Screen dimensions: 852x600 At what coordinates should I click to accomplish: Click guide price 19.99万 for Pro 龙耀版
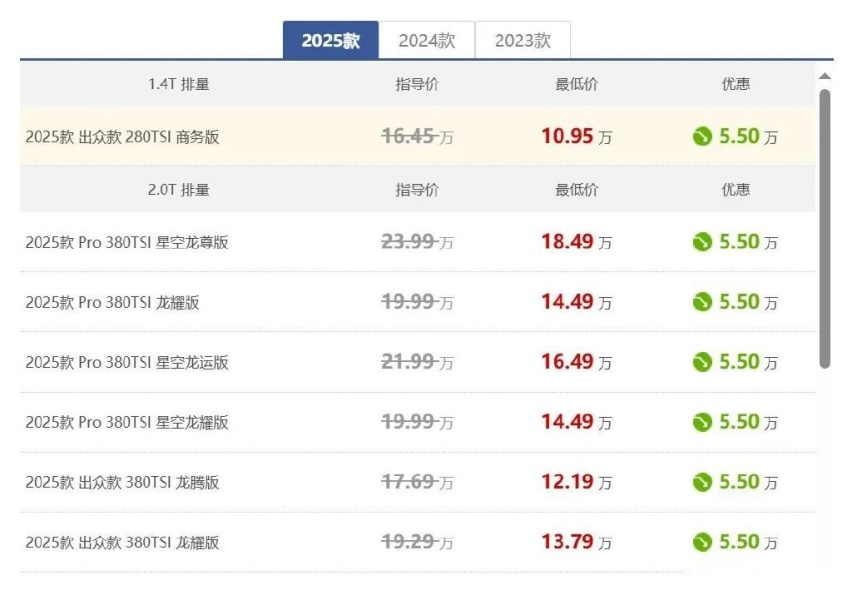tap(417, 302)
